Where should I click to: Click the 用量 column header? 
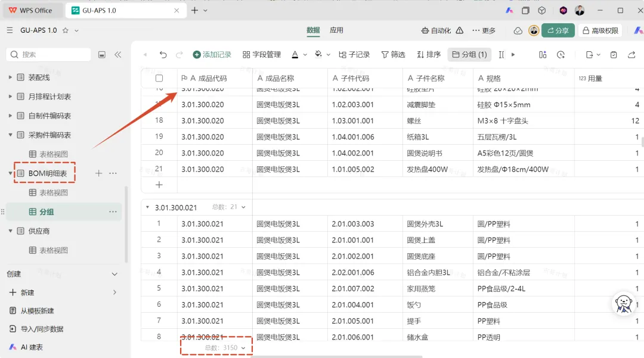coord(595,78)
